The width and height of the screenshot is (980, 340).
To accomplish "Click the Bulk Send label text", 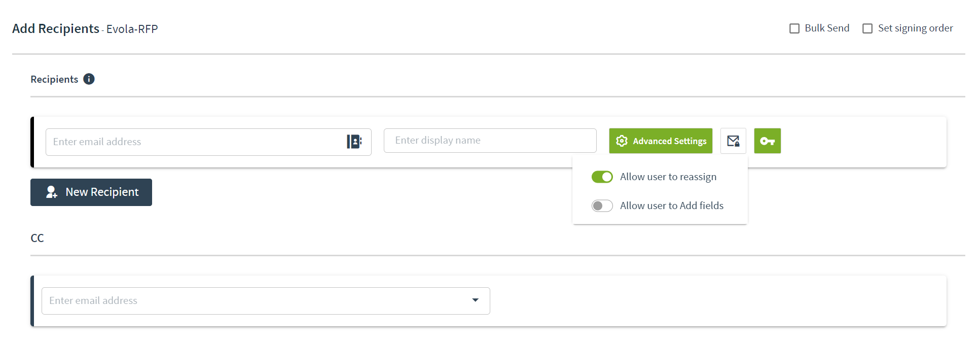I will pos(827,28).
